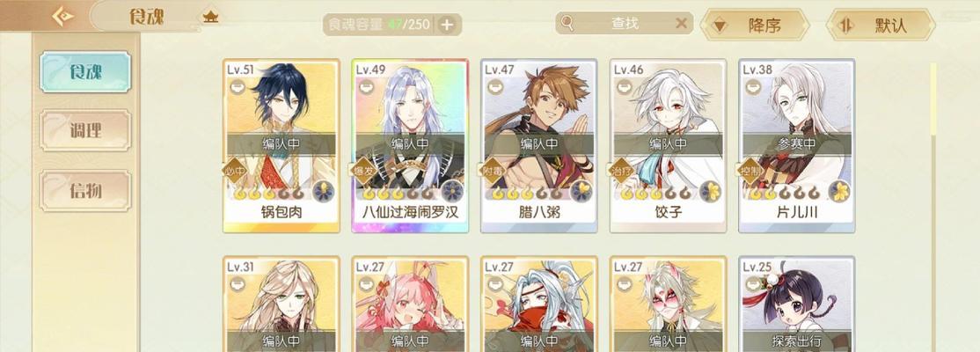
Task: Open the home pagoda icon
Action: (210, 17)
